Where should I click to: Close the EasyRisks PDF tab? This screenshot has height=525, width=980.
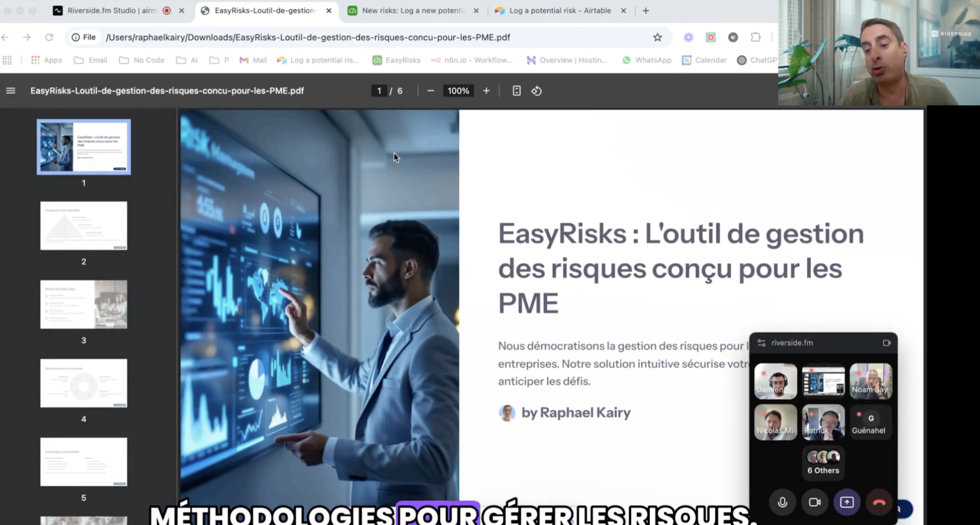pyautogui.click(x=329, y=11)
